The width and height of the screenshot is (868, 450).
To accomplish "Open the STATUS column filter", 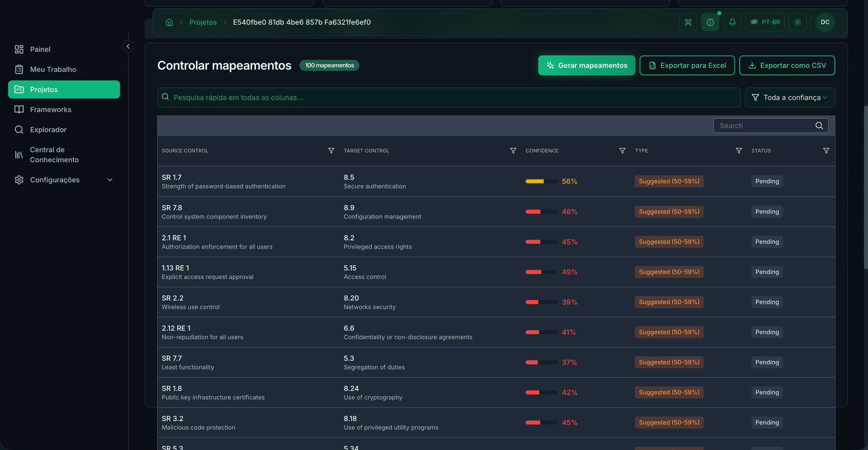I will 826,150.
